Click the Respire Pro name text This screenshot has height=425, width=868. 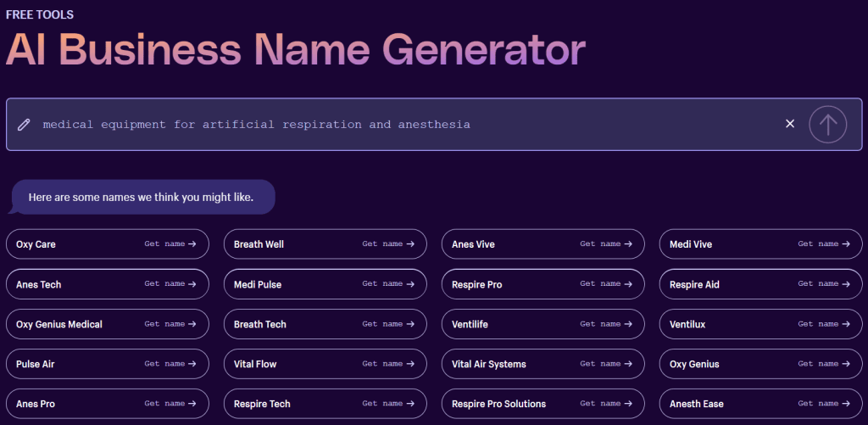pyautogui.click(x=476, y=284)
